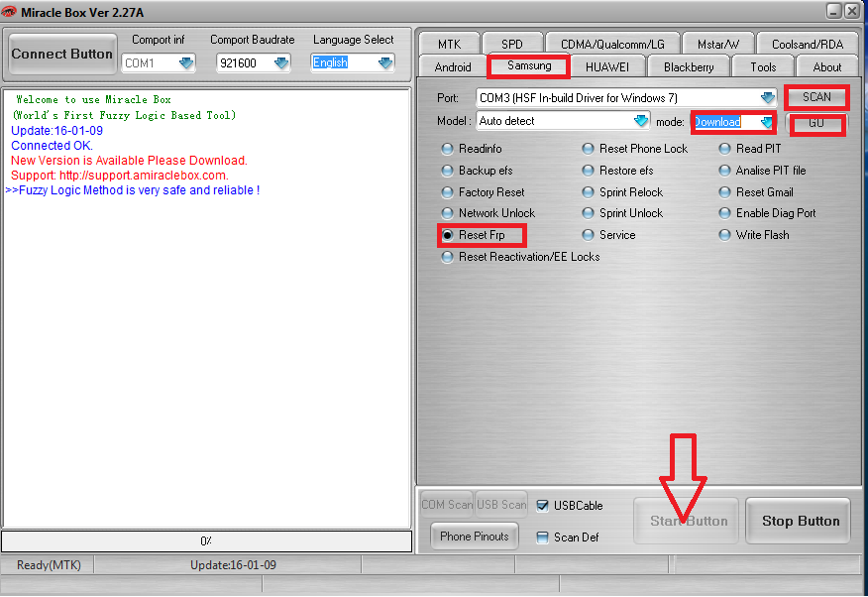868x597 pixels.
Task: Click 'Welcome to use Miracle Box' text
Action: (93, 100)
